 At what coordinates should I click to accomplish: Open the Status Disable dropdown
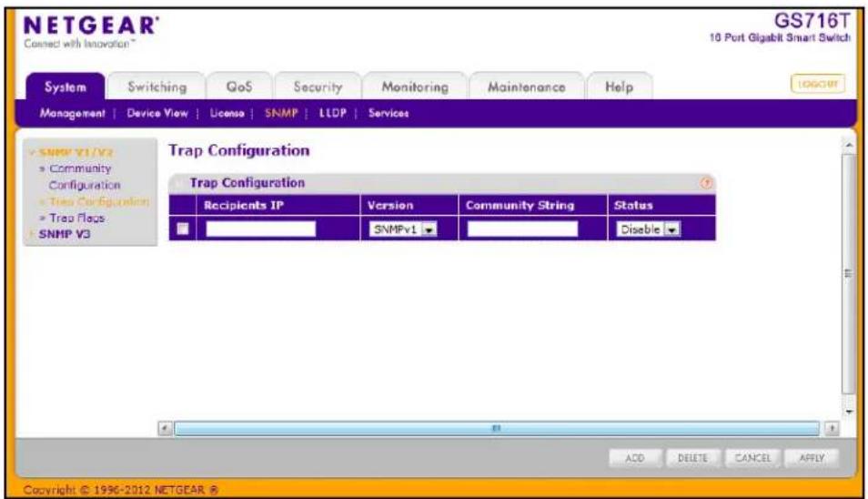(x=648, y=229)
